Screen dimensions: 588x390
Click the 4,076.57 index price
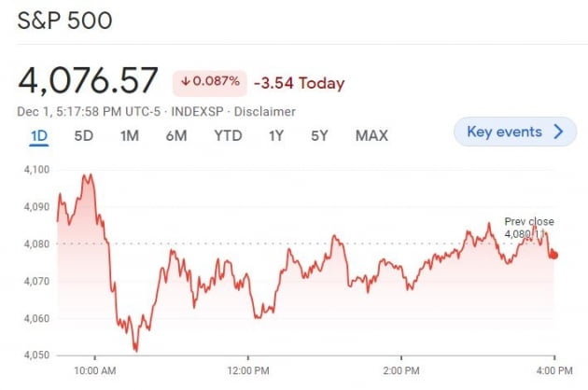point(88,80)
